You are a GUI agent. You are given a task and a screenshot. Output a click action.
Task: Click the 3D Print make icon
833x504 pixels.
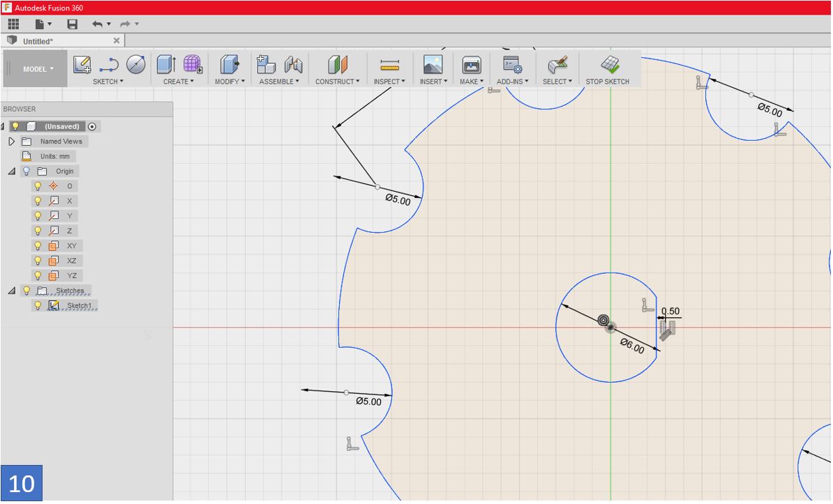coord(472,66)
